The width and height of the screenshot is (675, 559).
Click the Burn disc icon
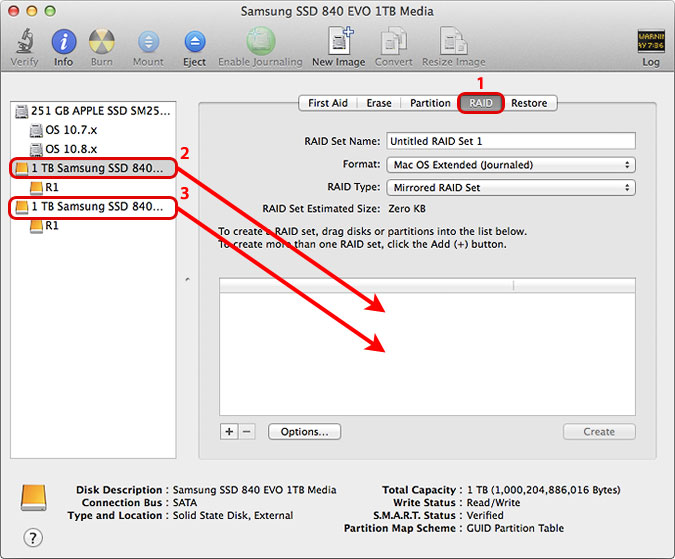(101, 42)
